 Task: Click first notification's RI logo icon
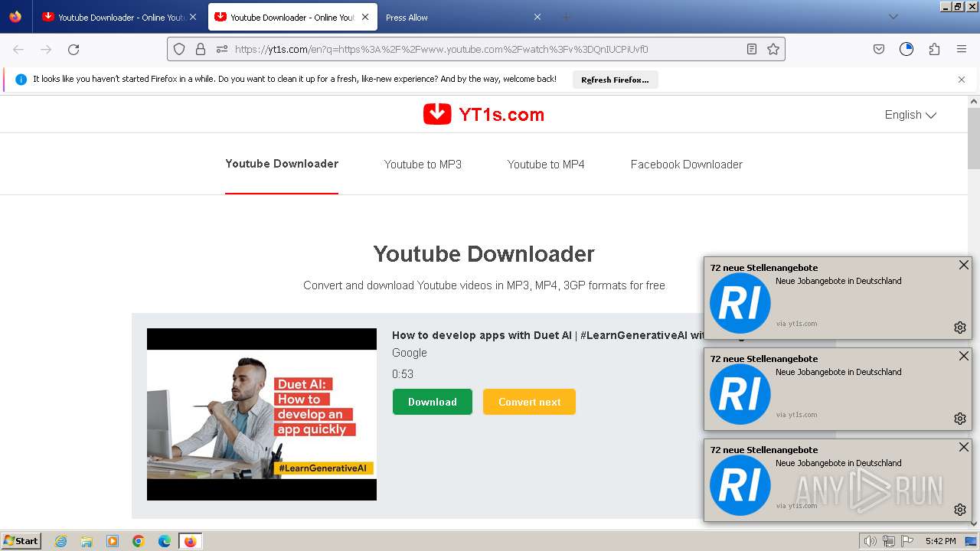[x=740, y=303]
